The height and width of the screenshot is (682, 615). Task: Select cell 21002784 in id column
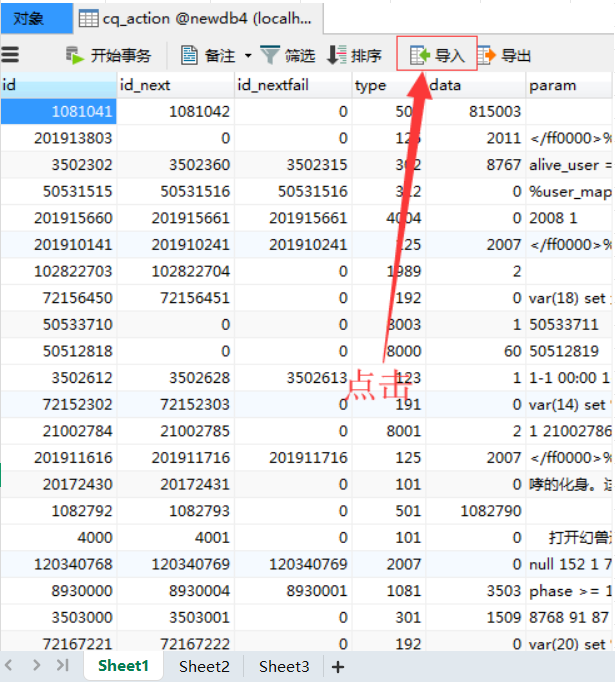pyautogui.click(x=59, y=431)
